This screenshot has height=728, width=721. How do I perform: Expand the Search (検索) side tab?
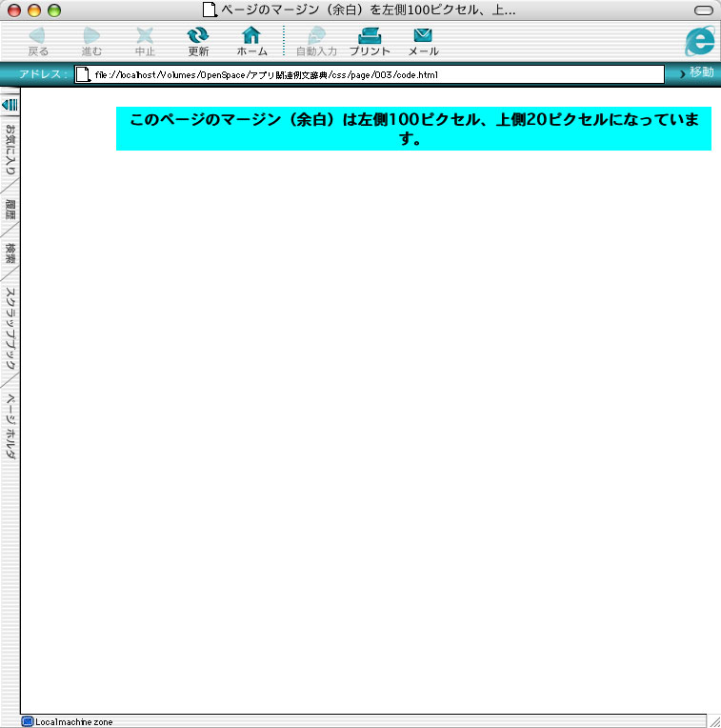[x=10, y=253]
